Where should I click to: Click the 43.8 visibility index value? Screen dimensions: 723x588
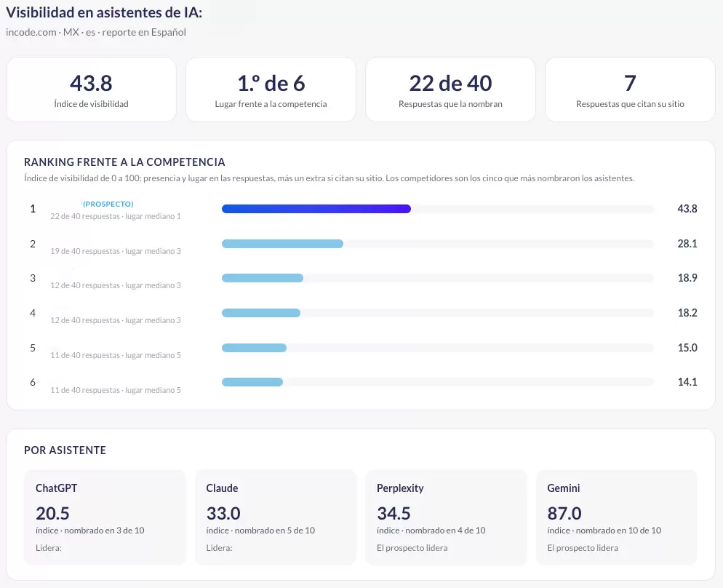(91, 84)
